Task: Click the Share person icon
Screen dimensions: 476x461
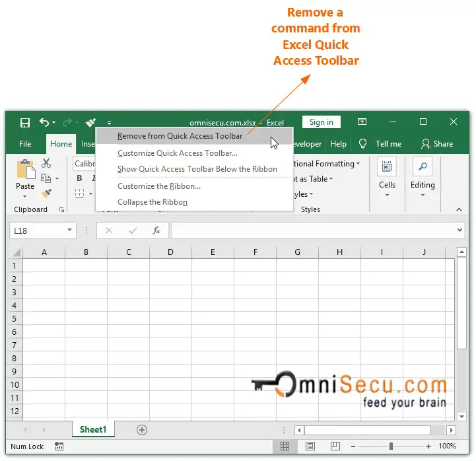Action: pyautogui.click(x=426, y=144)
